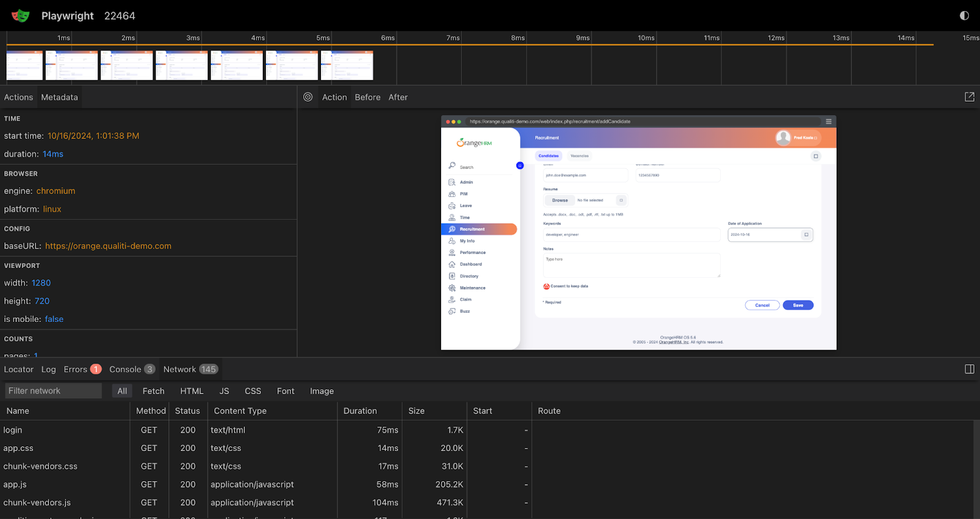The width and height of the screenshot is (980, 519).
Task: Click the Cancel button in snapshot
Action: (x=763, y=305)
